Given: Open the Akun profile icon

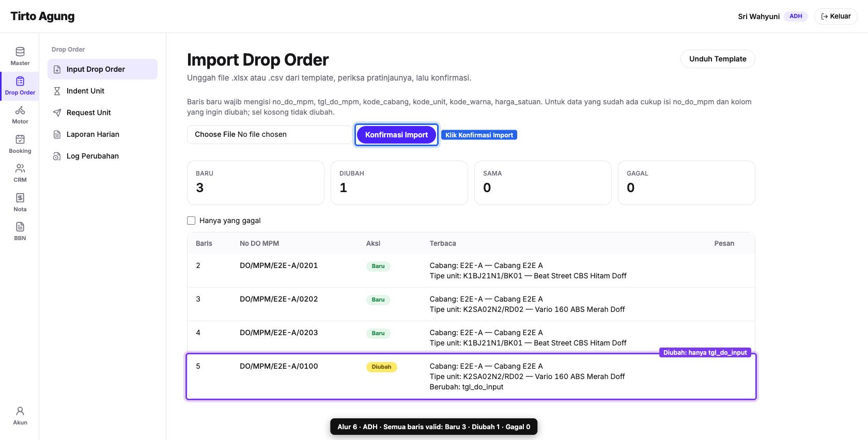Looking at the screenshot, I should click(x=20, y=411).
